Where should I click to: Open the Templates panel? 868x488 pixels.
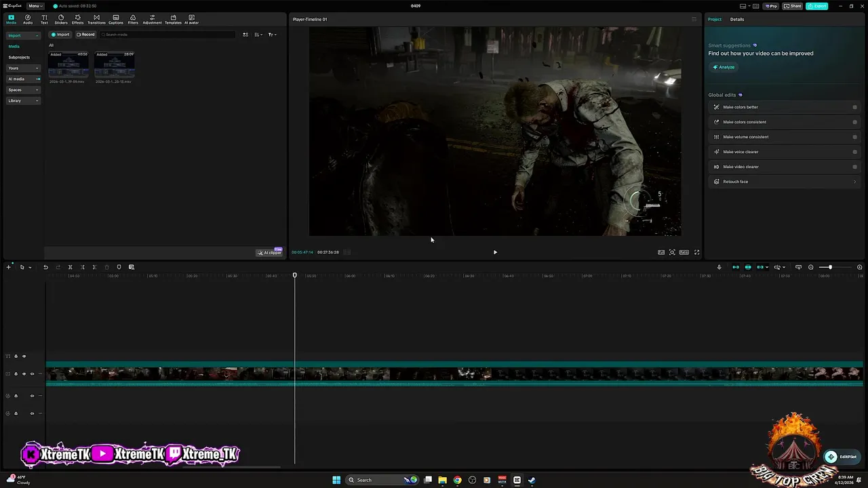[x=173, y=19]
